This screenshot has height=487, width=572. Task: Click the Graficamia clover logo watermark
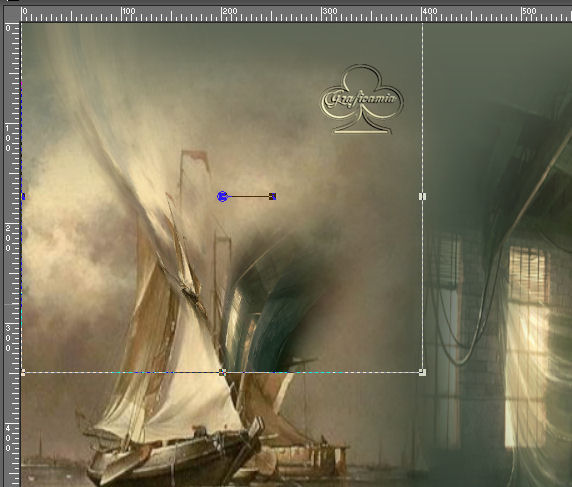[x=362, y=99]
